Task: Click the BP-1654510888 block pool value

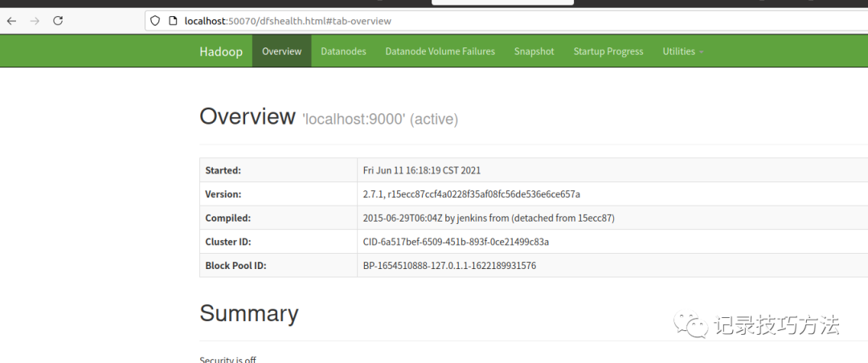Action: click(449, 266)
